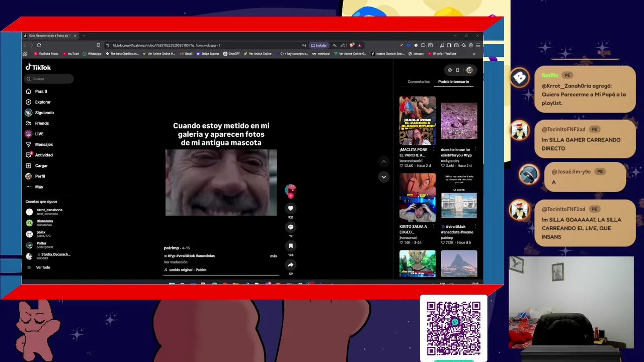Image resolution: width=644 pixels, height=362 pixels.
Task: Open Mensajes inbox
Action: click(39, 144)
